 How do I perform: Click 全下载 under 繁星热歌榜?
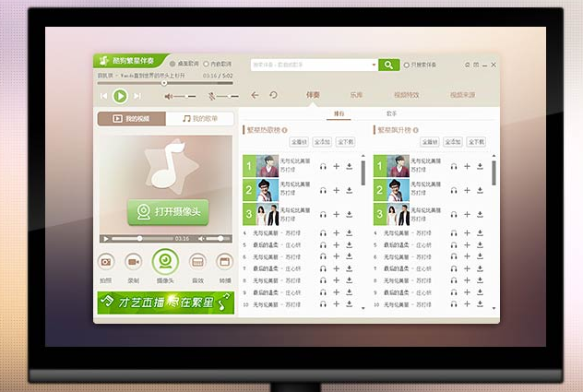pos(345,142)
